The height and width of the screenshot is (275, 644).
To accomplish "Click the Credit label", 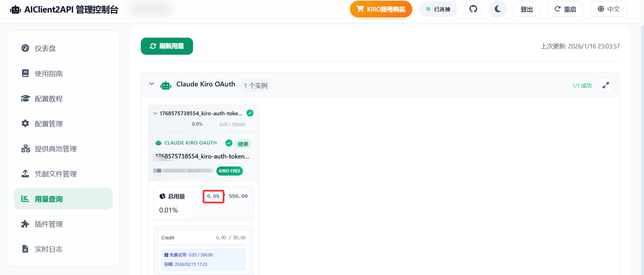I will [x=168, y=238].
